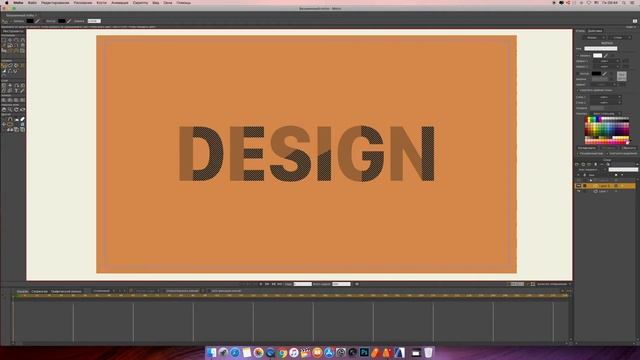Click the stroke width field in options bar

[94, 21]
